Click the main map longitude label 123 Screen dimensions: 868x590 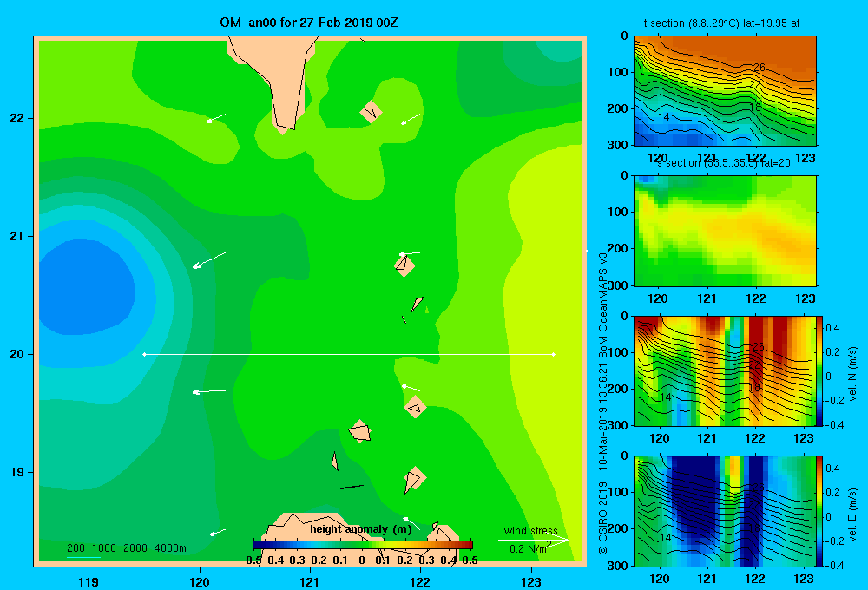[531, 581]
